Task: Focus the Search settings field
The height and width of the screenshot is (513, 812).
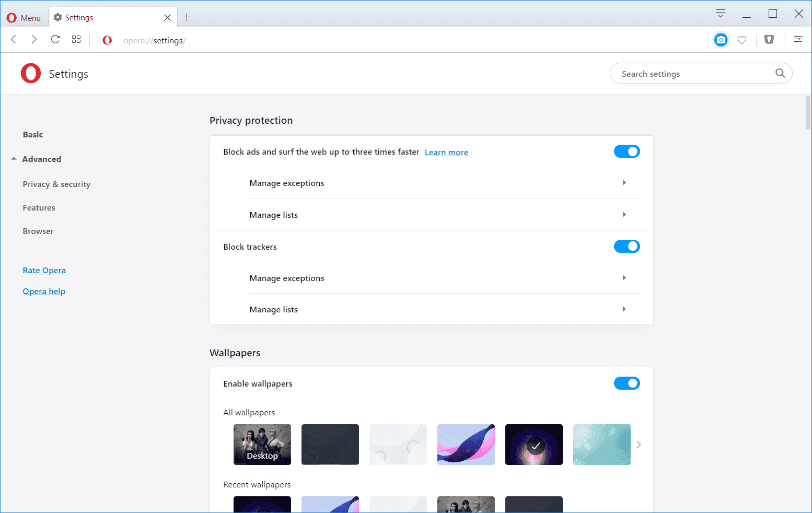Action: click(695, 74)
